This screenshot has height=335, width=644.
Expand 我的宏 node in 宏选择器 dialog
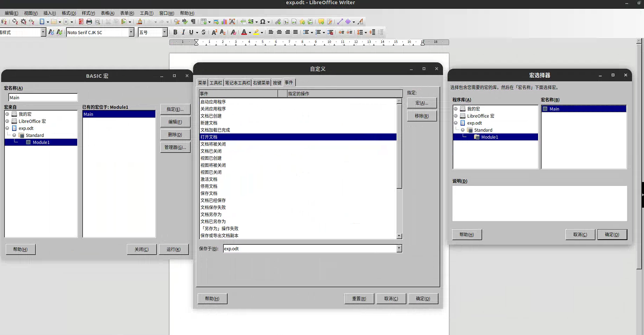click(456, 109)
